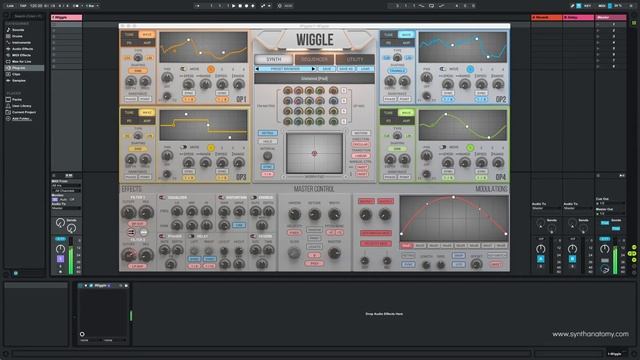Click the Tap tempo button

[x=23, y=6]
